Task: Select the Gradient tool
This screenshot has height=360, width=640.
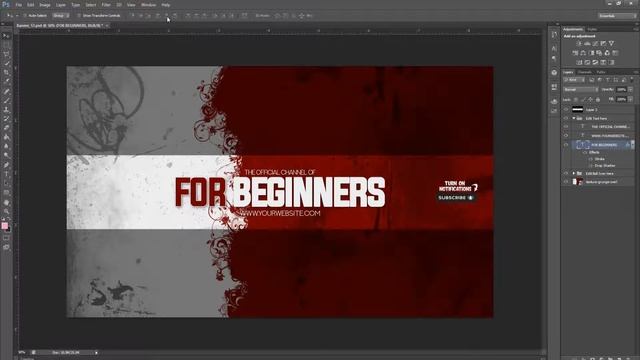Action: [x=6, y=137]
